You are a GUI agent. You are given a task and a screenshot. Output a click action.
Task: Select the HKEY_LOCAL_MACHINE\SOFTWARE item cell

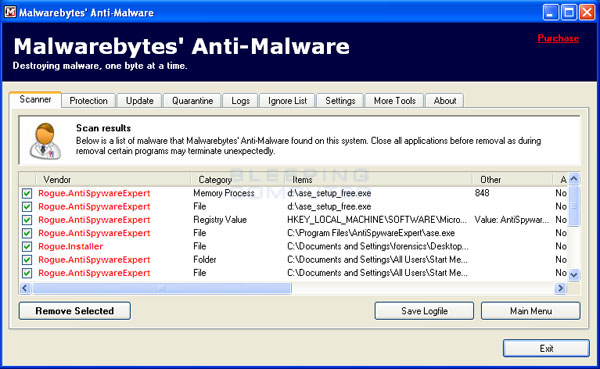click(377, 220)
